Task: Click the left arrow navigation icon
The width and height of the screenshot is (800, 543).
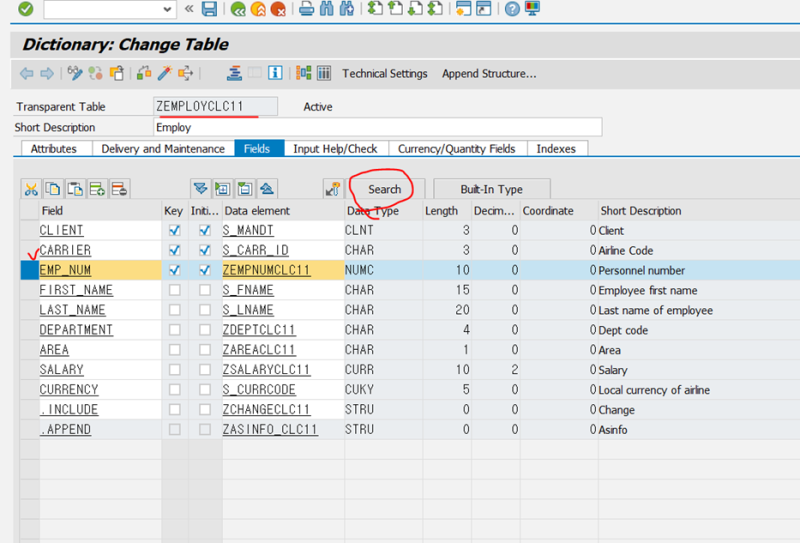Action: pyautogui.click(x=27, y=73)
